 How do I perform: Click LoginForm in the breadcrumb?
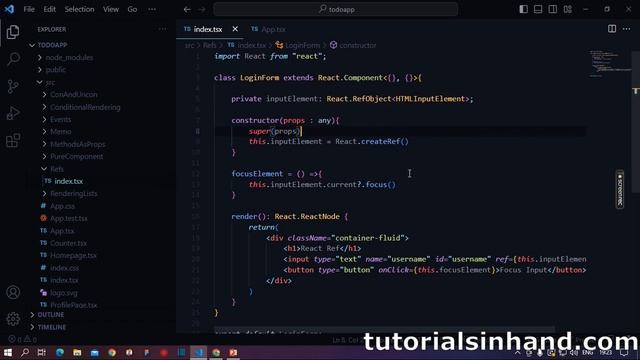(x=302, y=45)
